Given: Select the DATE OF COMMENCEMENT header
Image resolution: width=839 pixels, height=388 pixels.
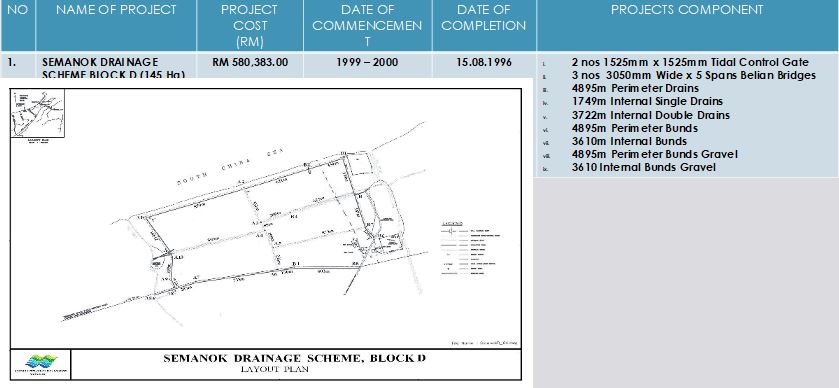Looking at the screenshot, I should [368, 25].
